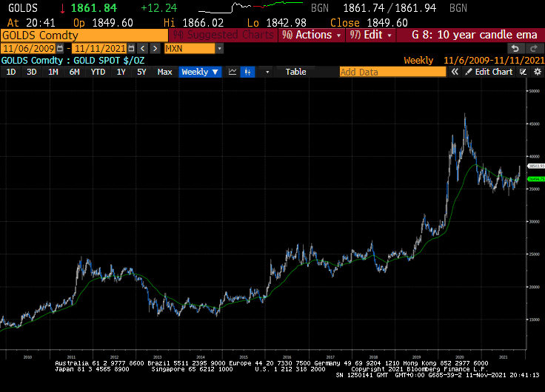Open Suggested Charts menu
The height and width of the screenshot is (392, 545).
(224, 35)
